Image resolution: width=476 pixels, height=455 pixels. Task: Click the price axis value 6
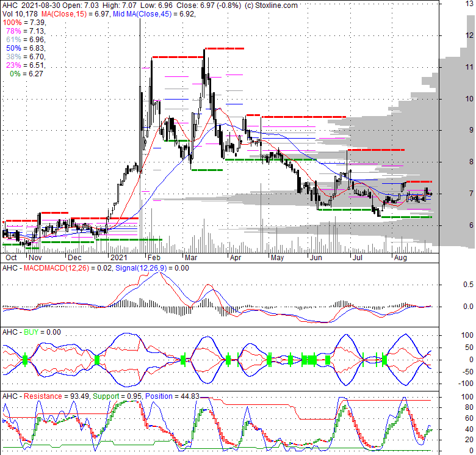[x=471, y=225]
